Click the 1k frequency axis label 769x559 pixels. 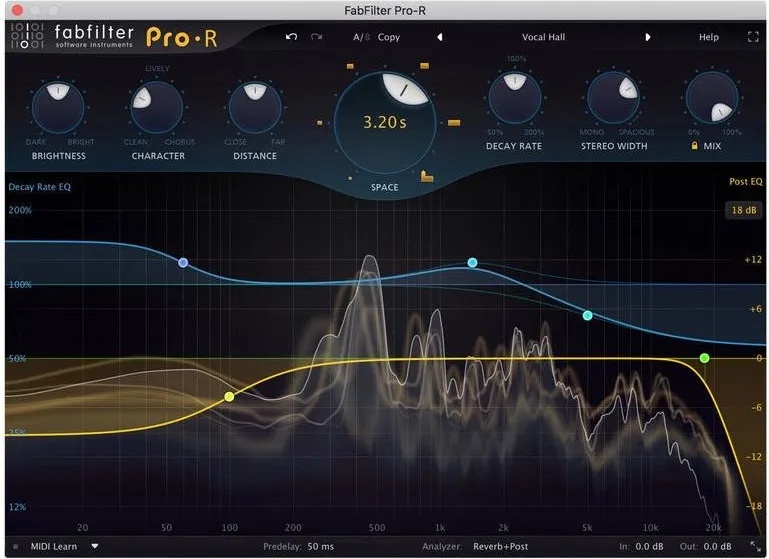[440, 528]
